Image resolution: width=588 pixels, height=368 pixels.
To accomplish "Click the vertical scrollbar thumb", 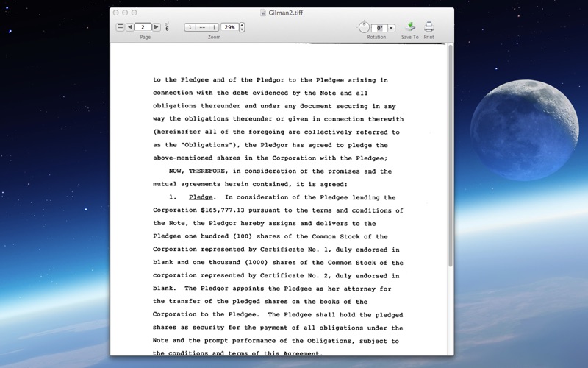I will click(451, 156).
